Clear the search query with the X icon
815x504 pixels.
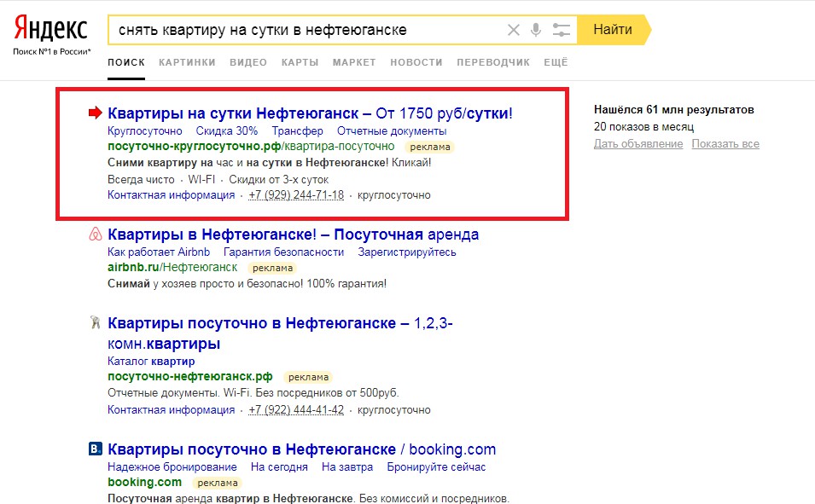[x=513, y=31]
